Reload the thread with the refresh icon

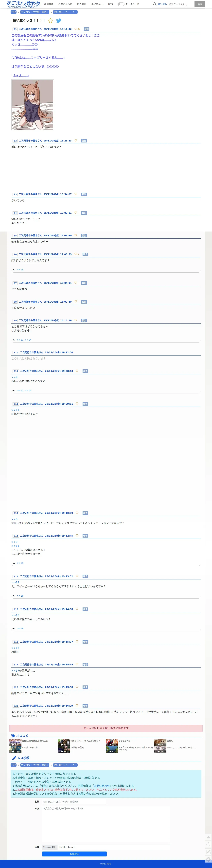coord(208,844)
